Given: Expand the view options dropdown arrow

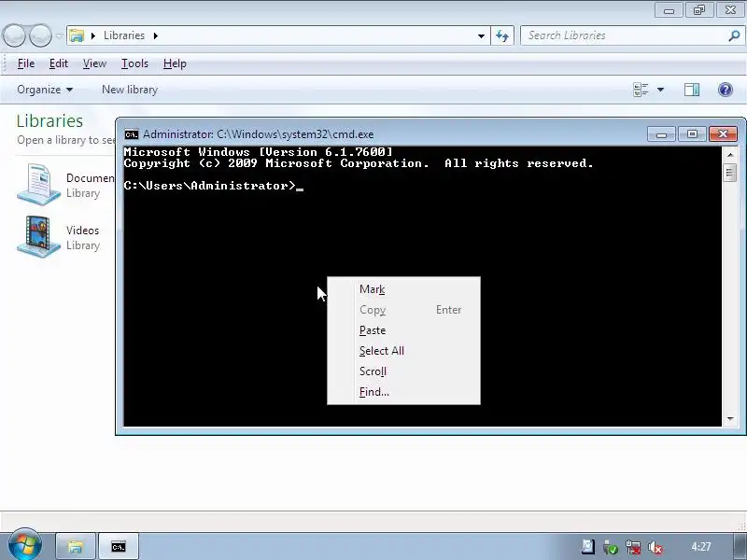Looking at the screenshot, I should (661, 90).
